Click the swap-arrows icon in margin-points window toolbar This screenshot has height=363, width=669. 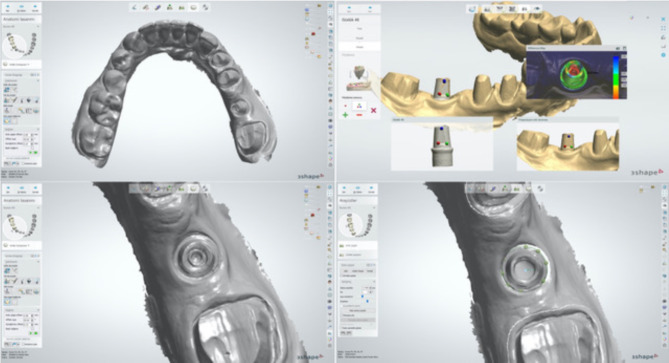[540, 188]
